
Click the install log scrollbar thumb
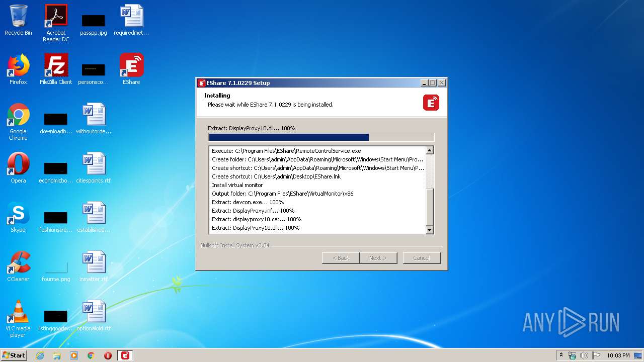coord(430,208)
